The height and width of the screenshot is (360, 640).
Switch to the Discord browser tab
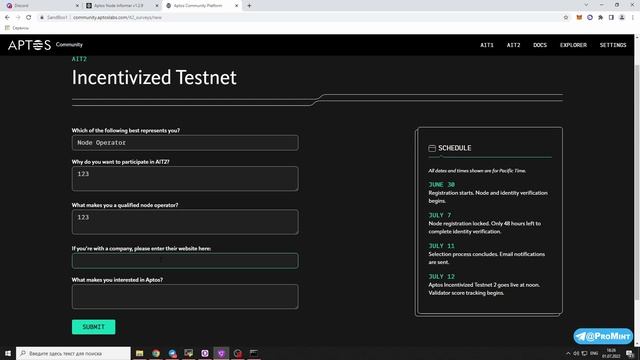coord(41,6)
